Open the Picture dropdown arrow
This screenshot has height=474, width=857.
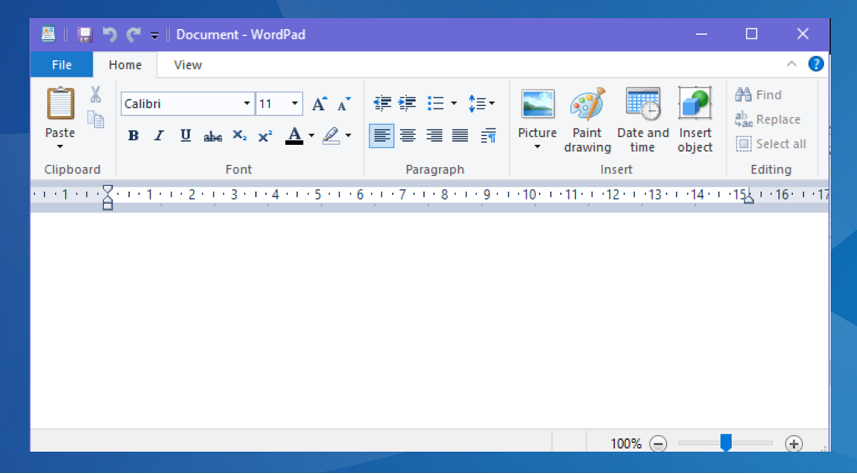click(x=537, y=147)
